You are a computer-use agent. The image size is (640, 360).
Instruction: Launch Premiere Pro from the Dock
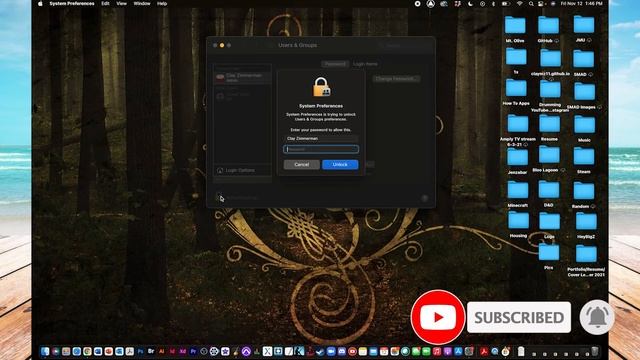[193, 351]
